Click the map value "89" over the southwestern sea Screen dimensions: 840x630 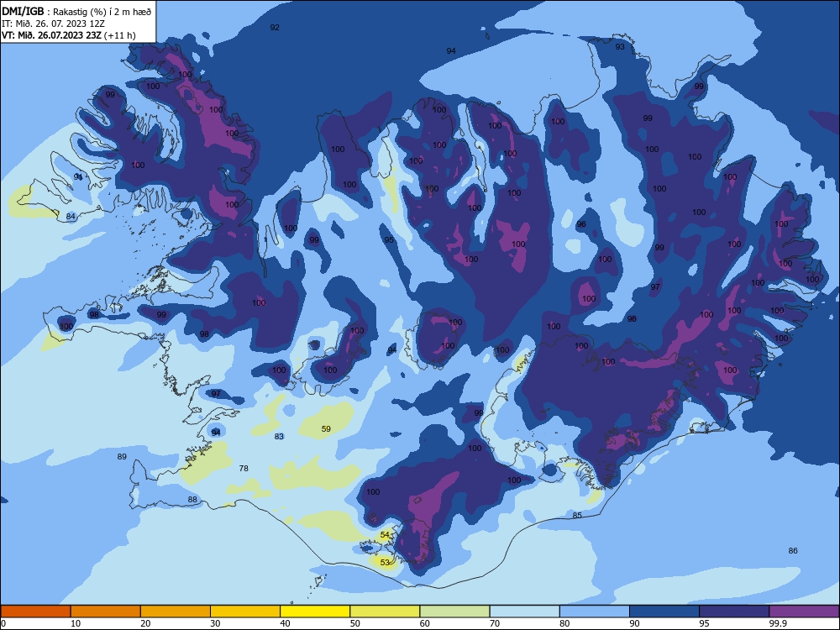pyautogui.click(x=122, y=456)
